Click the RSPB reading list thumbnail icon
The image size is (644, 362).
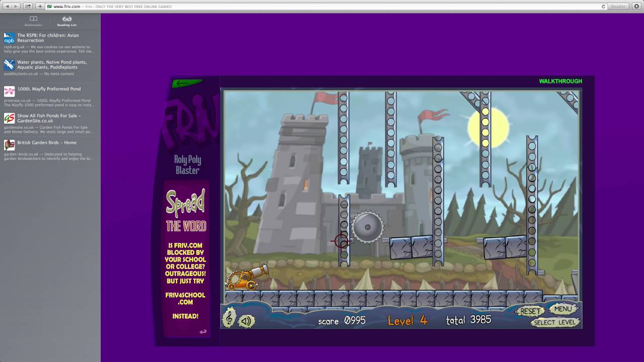click(9, 38)
